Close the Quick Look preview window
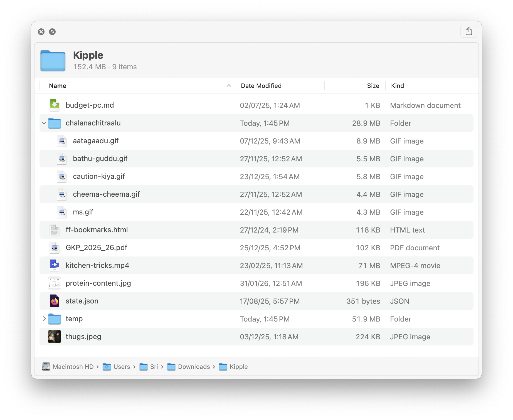513x420 pixels. [41, 32]
